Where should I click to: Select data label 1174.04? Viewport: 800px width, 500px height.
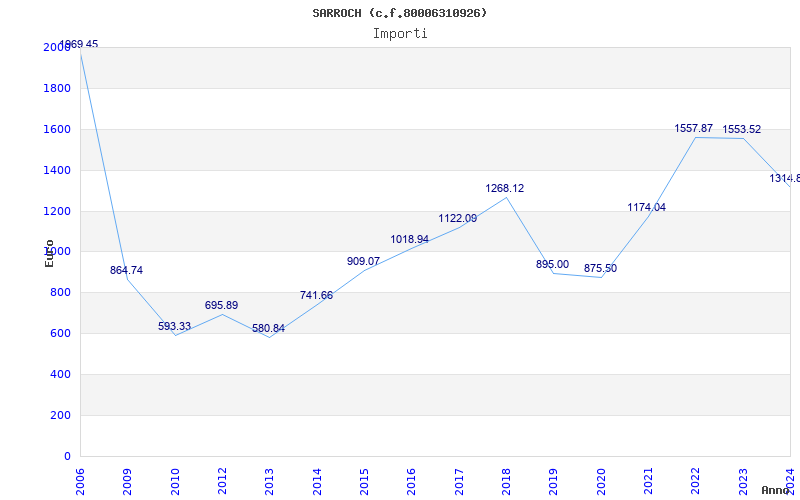click(x=646, y=208)
